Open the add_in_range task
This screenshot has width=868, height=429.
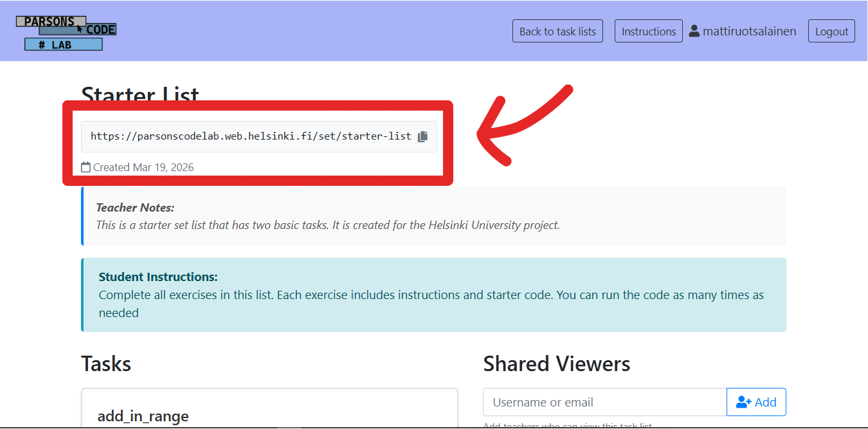(143, 416)
